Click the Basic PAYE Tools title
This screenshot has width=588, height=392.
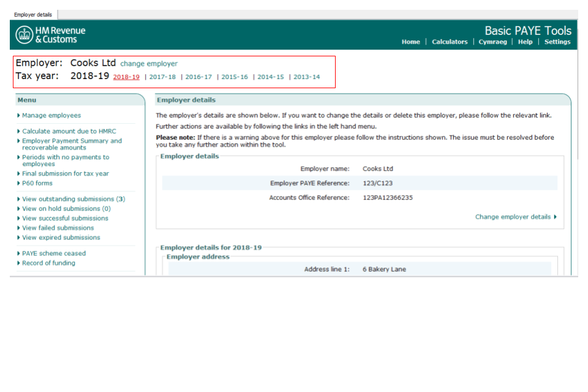pos(528,31)
